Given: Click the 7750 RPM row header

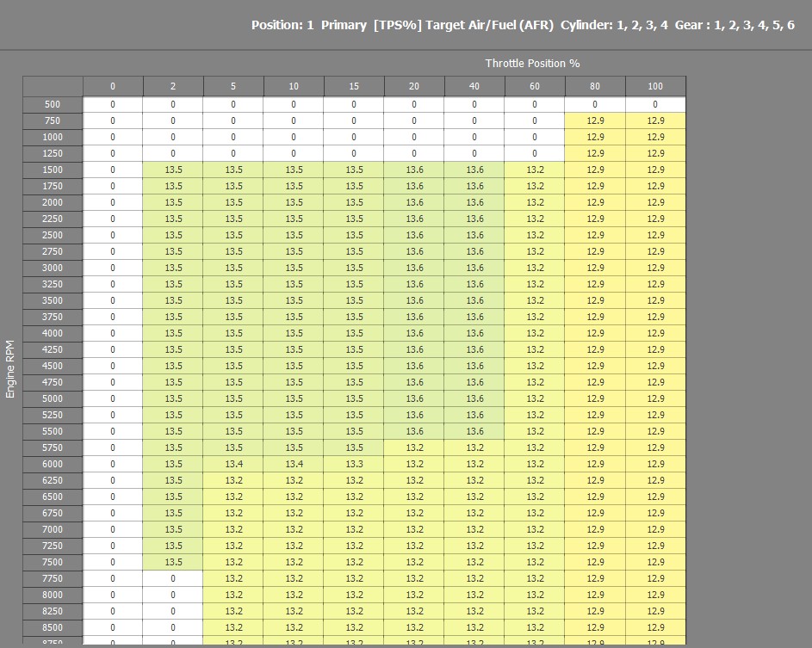Looking at the screenshot, I should pyautogui.click(x=53, y=578).
